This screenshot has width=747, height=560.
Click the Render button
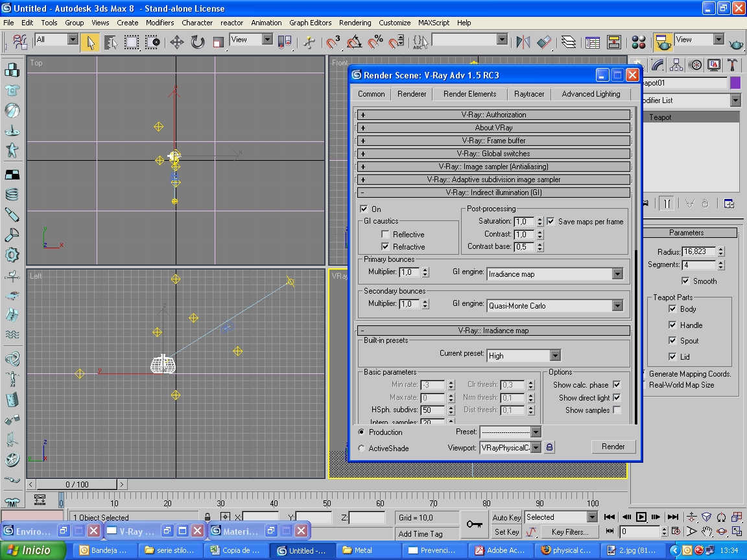(x=613, y=447)
